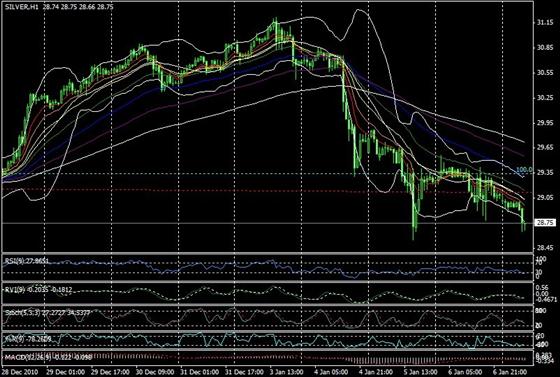Select the 30 Dec 09:00 time label
The width and height of the screenshot is (560, 377).
(x=155, y=371)
